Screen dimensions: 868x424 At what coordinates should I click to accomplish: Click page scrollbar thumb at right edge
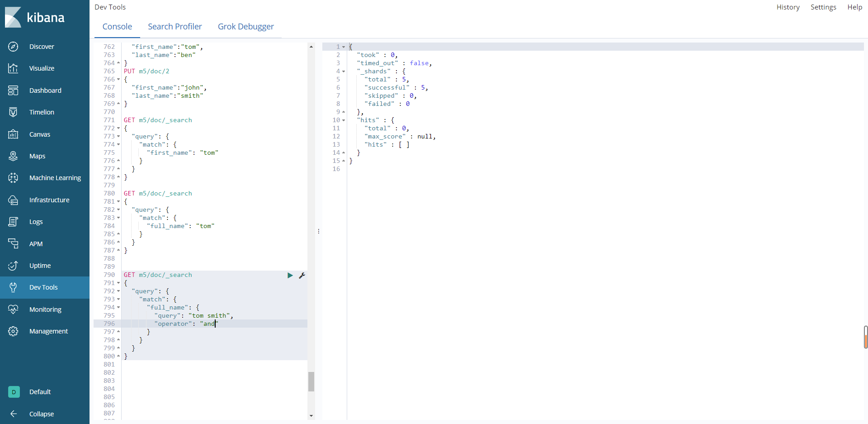pyautogui.click(x=866, y=337)
